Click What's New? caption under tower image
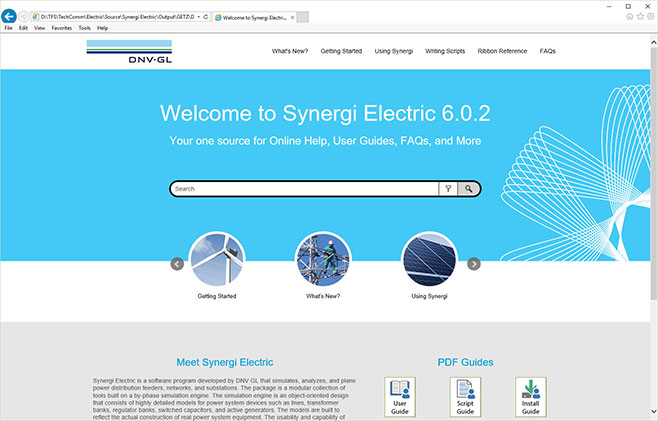The width and height of the screenshot is (658, 421). [x=323, y=296]
